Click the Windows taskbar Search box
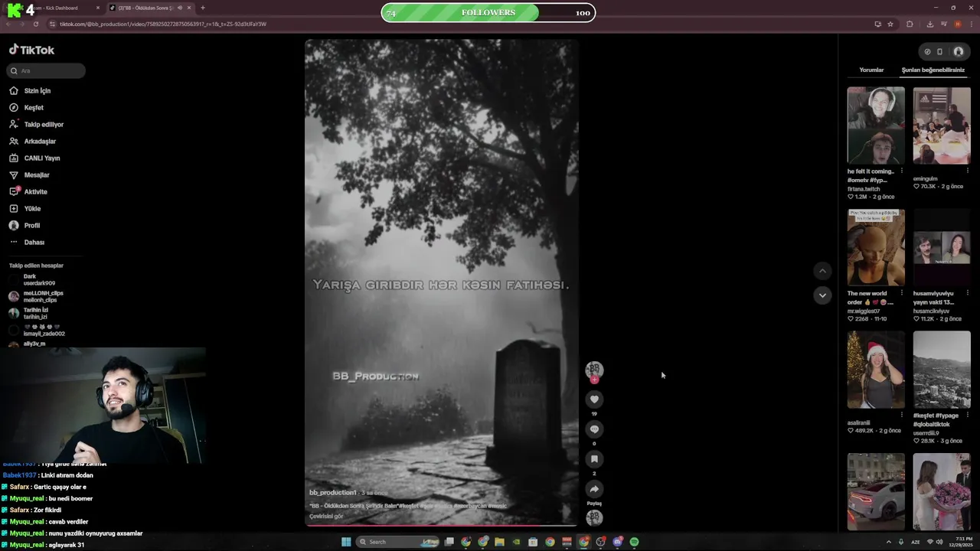 coord(400,542)
